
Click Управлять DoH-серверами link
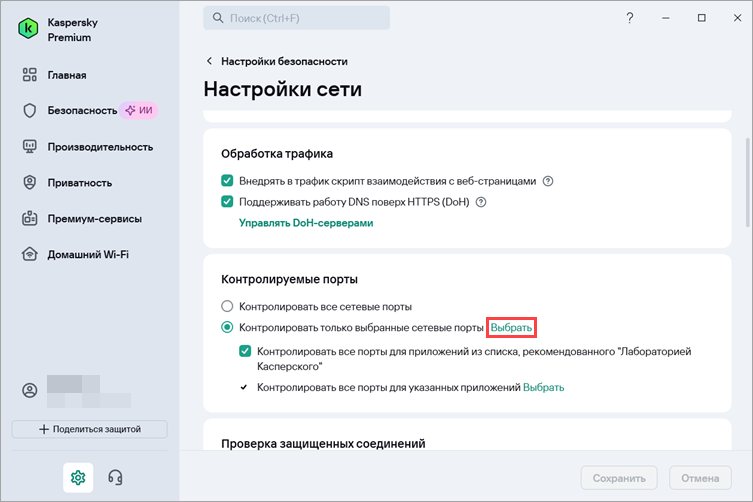[x=306, y=223]
